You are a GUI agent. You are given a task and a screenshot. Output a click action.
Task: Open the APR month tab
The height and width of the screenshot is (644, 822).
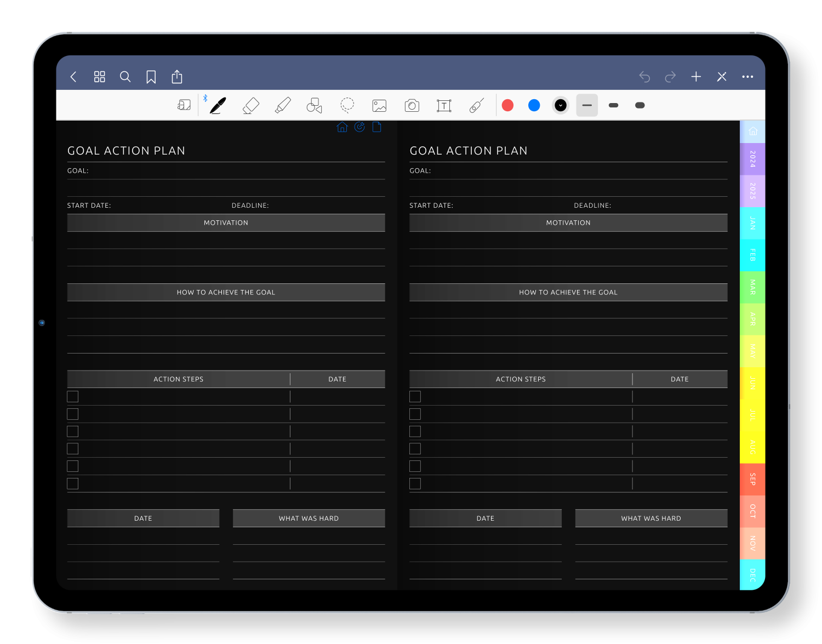[753, 320]
